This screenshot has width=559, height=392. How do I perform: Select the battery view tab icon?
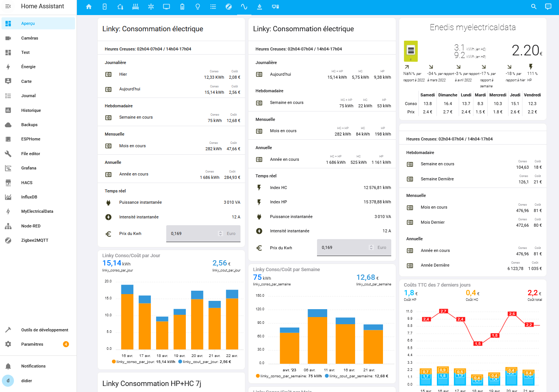coord(182,7)
